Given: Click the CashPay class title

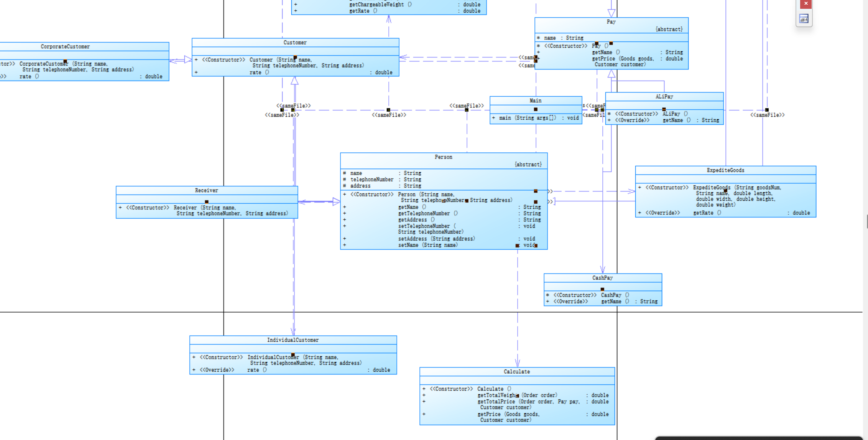Looking at the screenshot, I should click(x=602, y=278).
